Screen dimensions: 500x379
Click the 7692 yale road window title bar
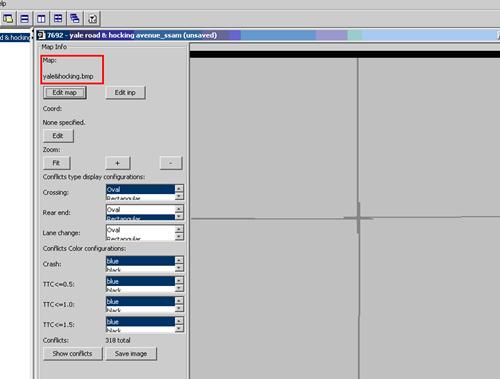pyautogui.click(x=268, y=35)
